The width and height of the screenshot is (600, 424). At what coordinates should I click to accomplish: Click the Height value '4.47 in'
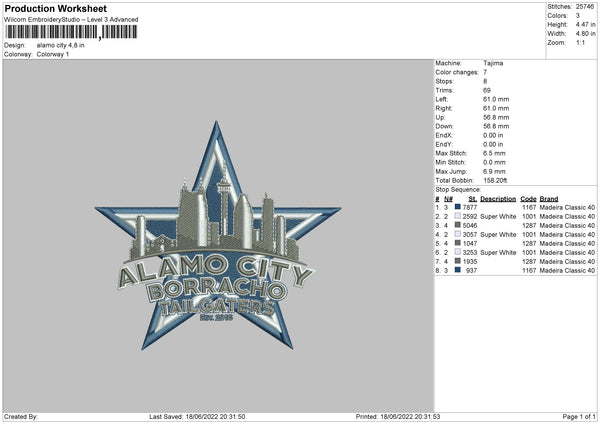click(585, 24)
